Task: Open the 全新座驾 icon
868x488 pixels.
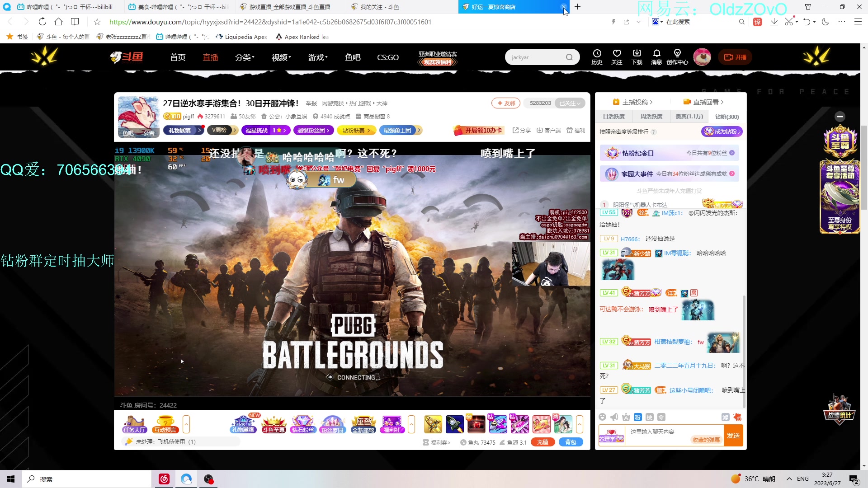Action: click(363, 424)
